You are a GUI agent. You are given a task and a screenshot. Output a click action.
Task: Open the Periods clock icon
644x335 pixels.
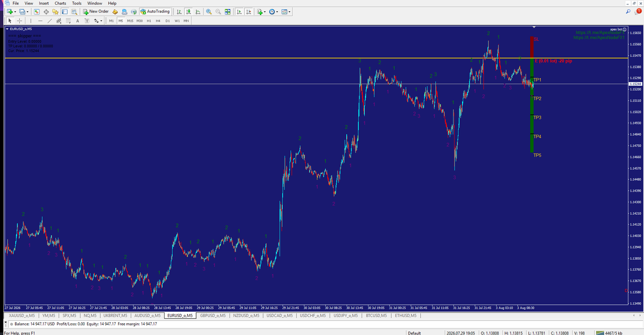(272, 11)
